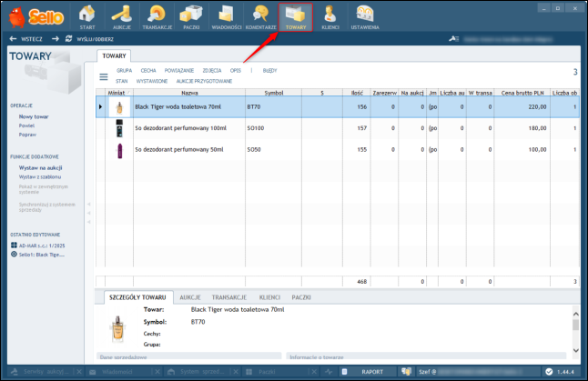Click Wystaw na aukcji link
The width and height of the screenshot is (588, 381).
point(39,167)
